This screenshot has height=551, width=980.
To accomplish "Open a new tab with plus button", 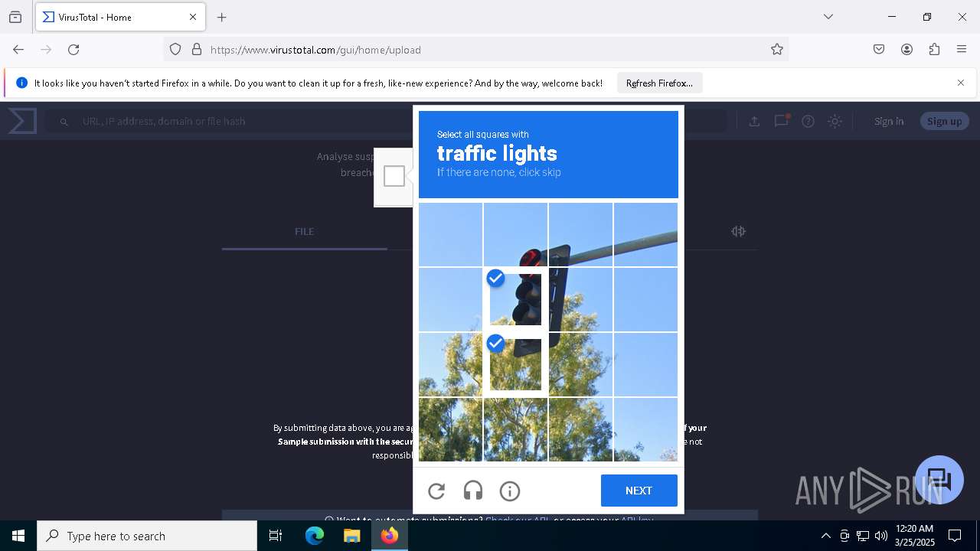I will (x=222, y=17).
